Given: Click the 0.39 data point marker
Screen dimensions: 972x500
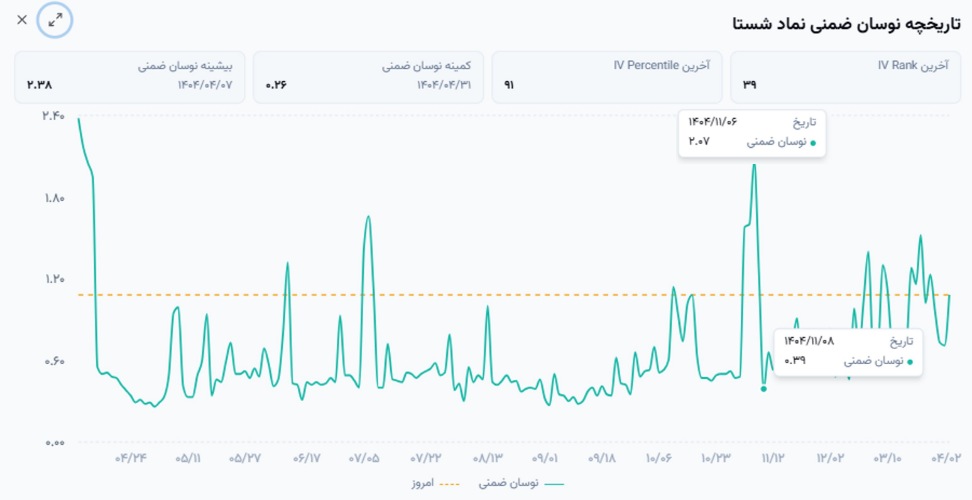Looking at the screenshot, I should 764,389.
